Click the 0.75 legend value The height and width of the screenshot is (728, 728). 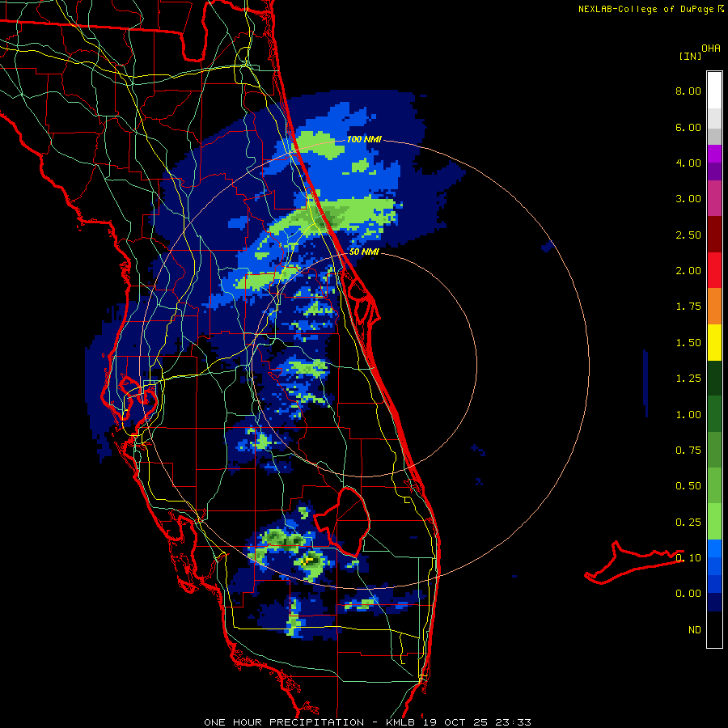click(688, 451)
